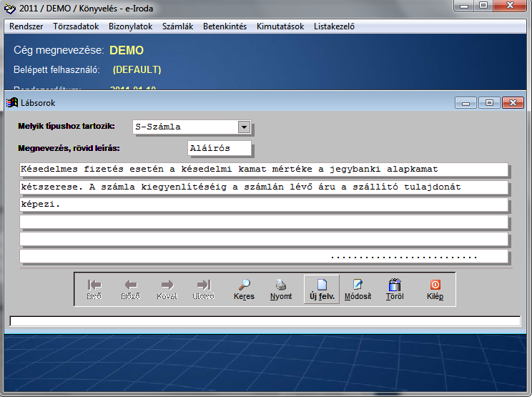Open the Bizonylatok menu
Viewport: 532px width, 397px height.
(x=131, y=26)
